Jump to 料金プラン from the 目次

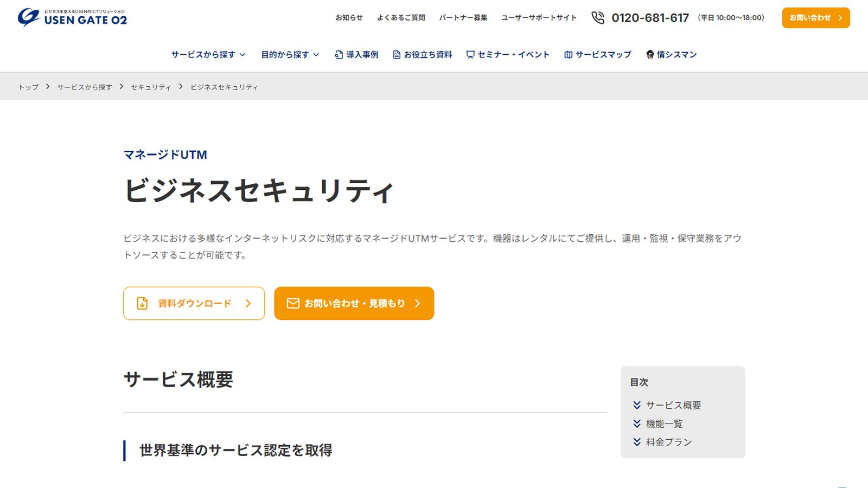tap(669, 442)
